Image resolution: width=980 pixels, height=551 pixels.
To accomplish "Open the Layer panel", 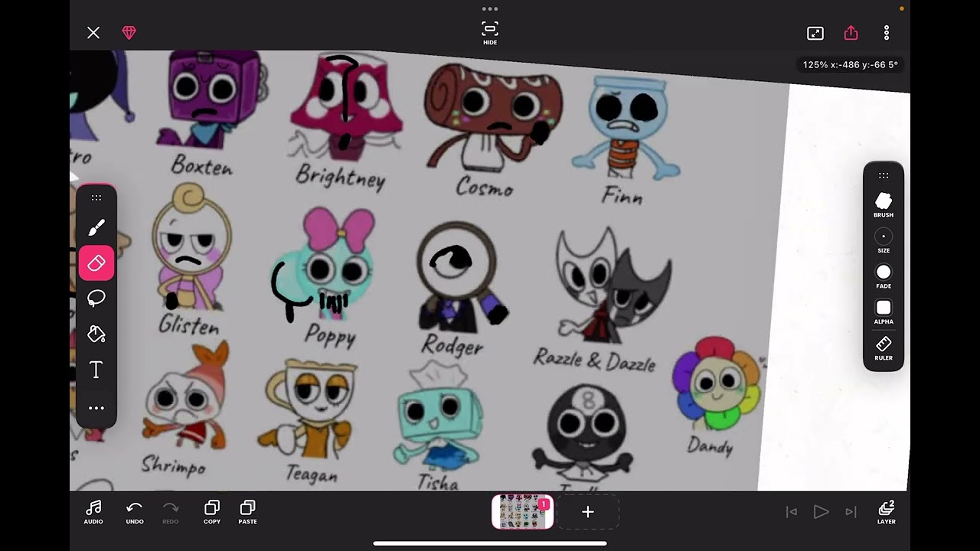I will pos(887,512).
